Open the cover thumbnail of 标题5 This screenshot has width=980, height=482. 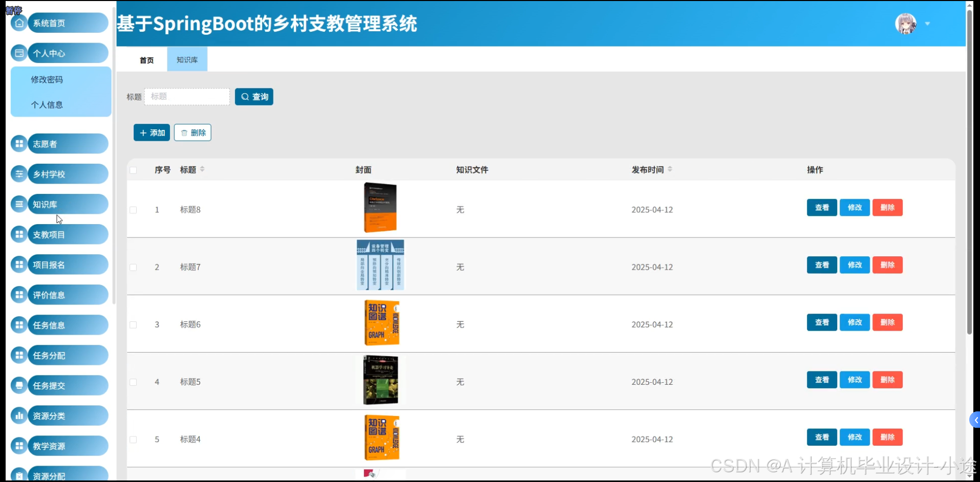[x=380, y=380]
